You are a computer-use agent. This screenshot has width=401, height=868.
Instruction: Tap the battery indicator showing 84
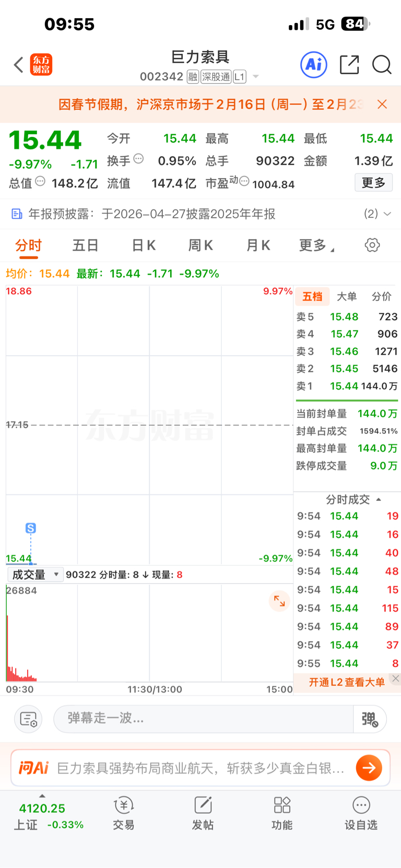356,24
